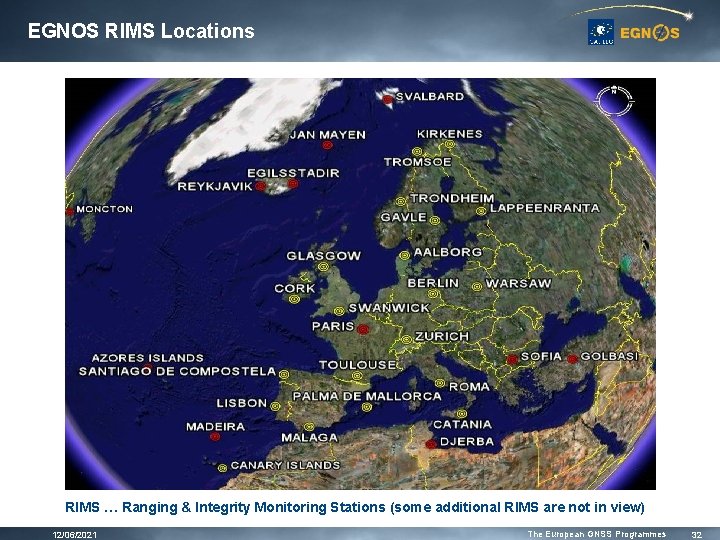Image resolution: width=720 pixels, height=540 pixels.
Task: Click the yellow Aalborg station marker
Action: pos(404,256)
